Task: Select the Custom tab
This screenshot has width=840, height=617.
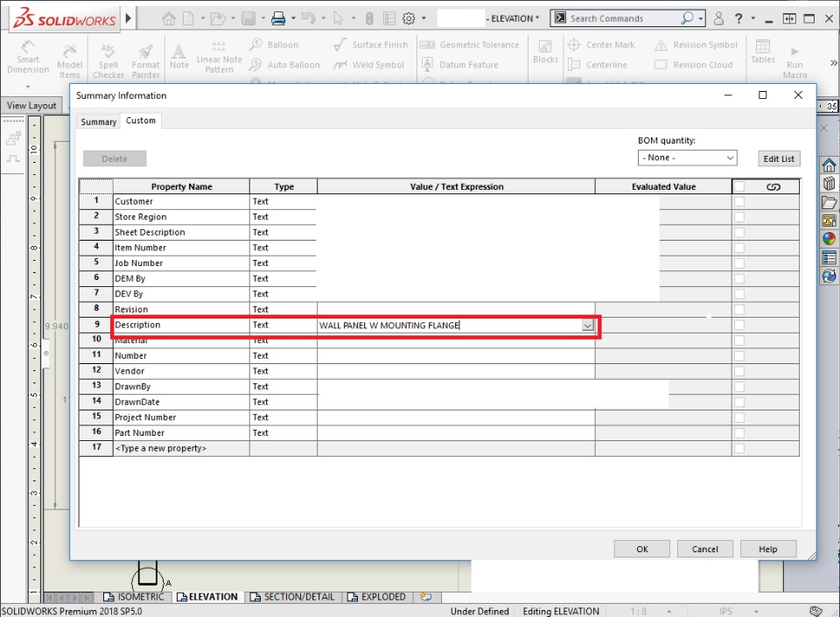Action: (141, 121)
